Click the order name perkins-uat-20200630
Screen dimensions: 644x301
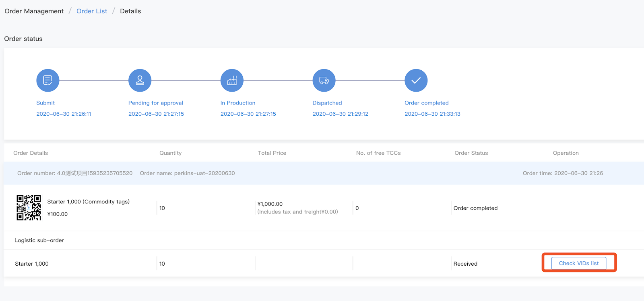(188, 173)
